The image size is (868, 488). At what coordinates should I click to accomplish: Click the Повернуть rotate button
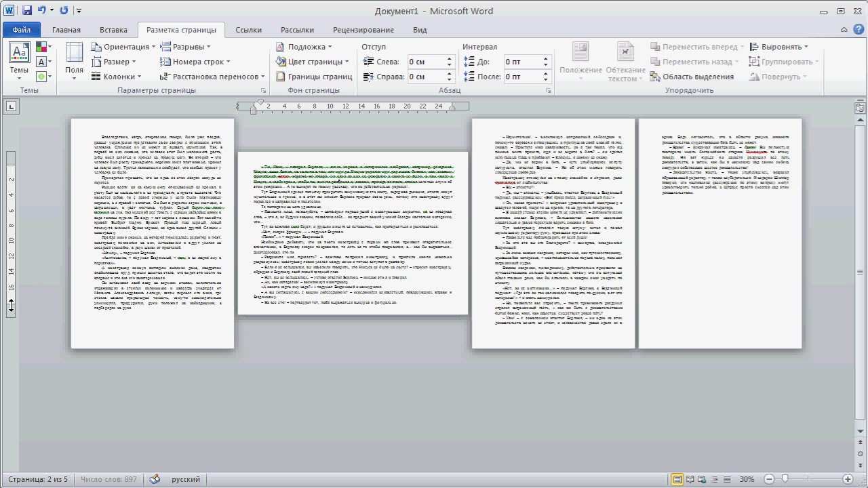click(x=778, y=77)
